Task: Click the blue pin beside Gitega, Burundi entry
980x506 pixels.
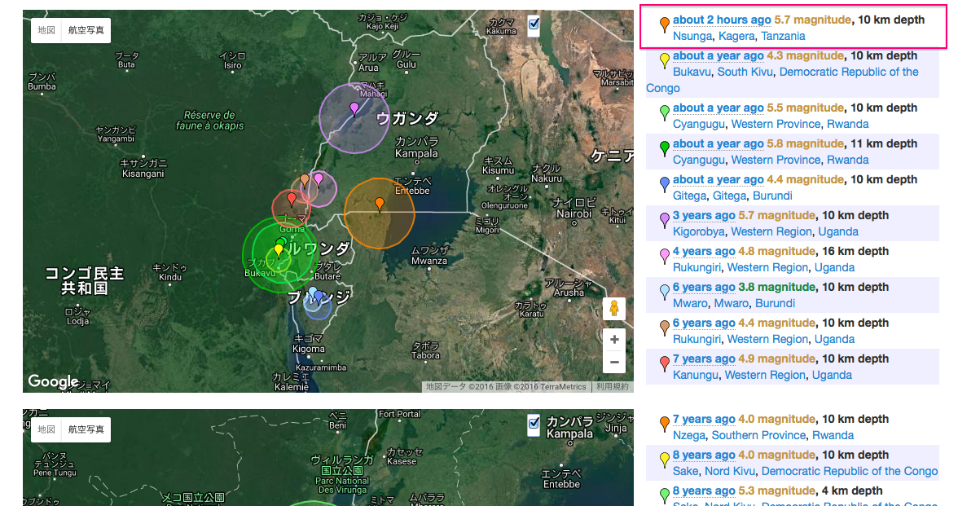Action: [665, 184]
